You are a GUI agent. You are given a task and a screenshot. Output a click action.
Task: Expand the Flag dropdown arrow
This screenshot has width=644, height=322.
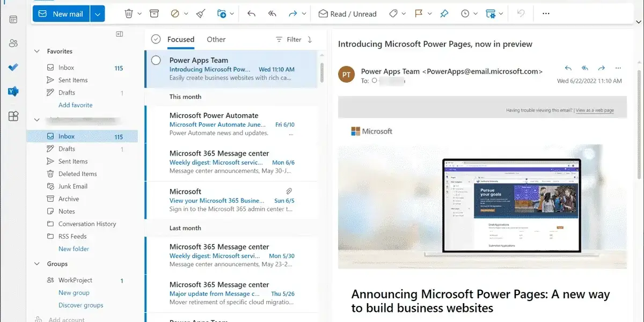(430, 14)
